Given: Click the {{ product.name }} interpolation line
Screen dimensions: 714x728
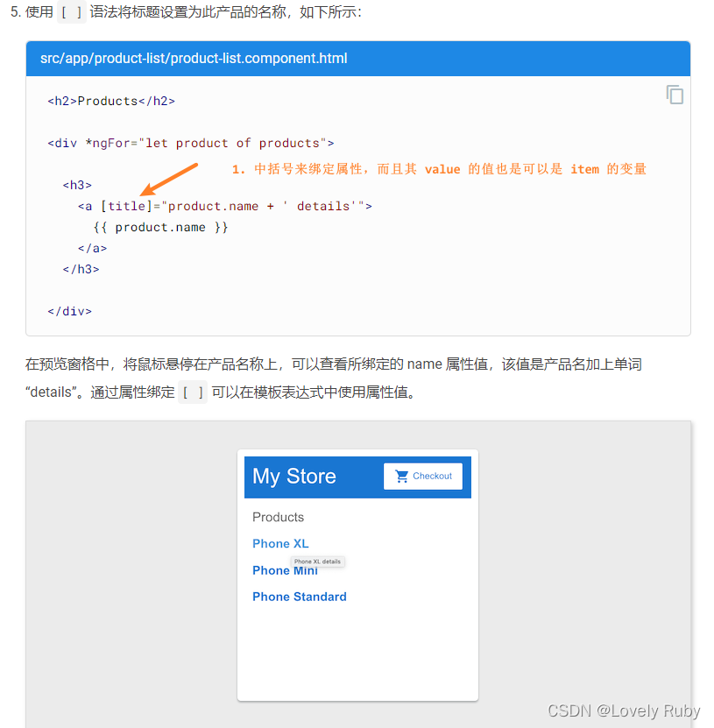Looking at the screenshot, I should pyautogui.click(x=160, y=228).
